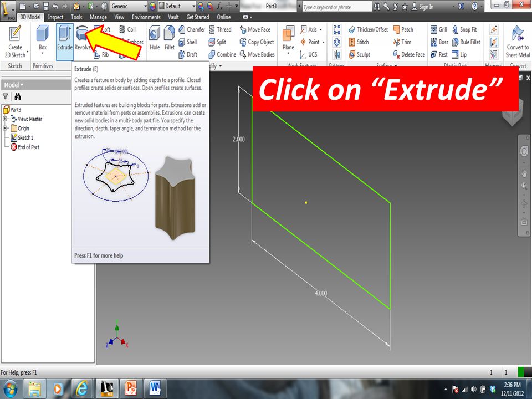The width and height of the screenshot is (532, 399).
Task: Expand the Create 2D Sketch dropdown
Action: [27, 52]
